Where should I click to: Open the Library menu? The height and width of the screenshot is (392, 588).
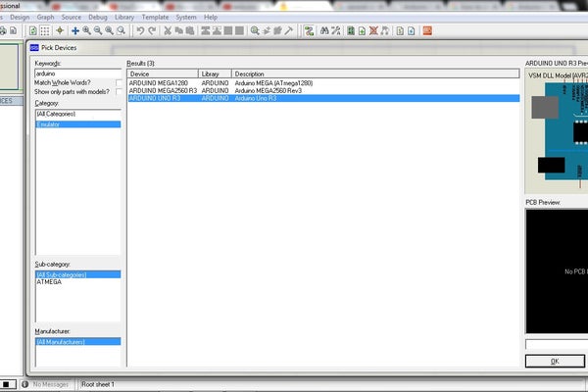tap(124, 18)
